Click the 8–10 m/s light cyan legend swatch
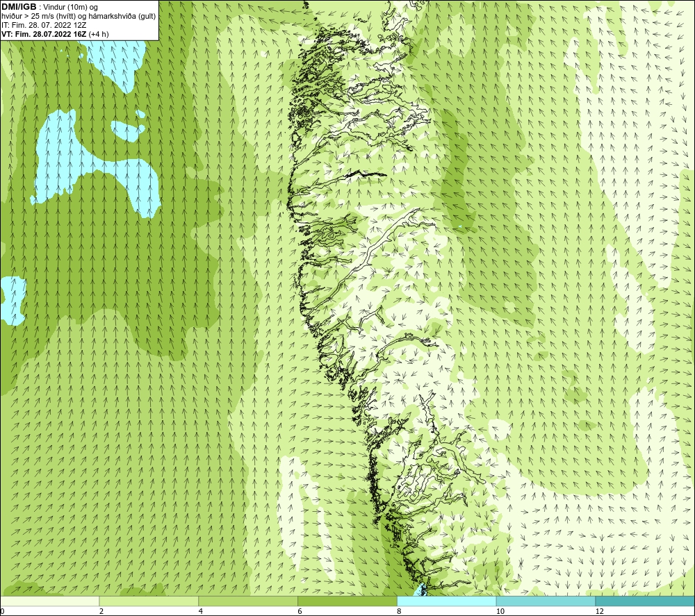The height and width of the screenshot is (616, 695). pos(447,601)
